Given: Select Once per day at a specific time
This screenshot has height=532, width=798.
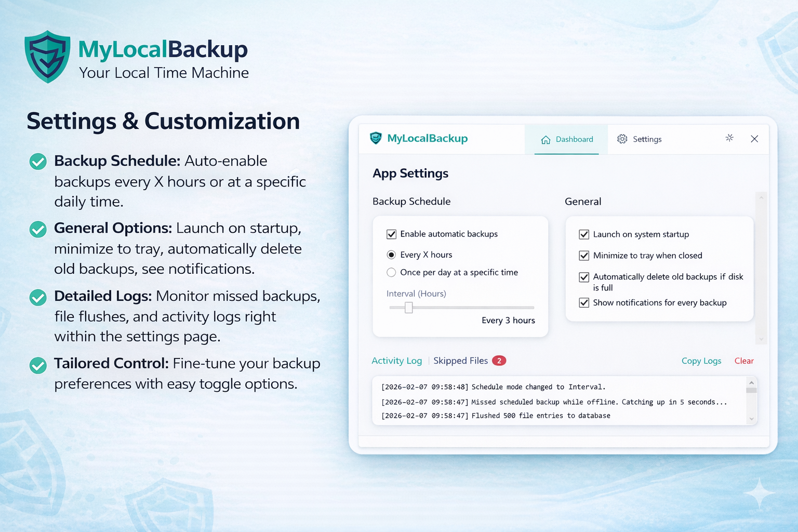Looking at the screenshot, I should 391,272.
